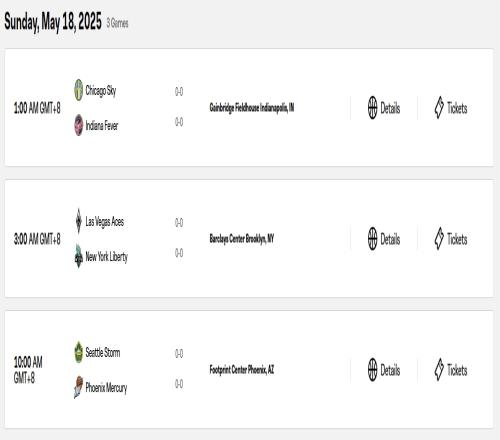
Task: Open the Indiana Fever team link
Action: tap(102, 126)
